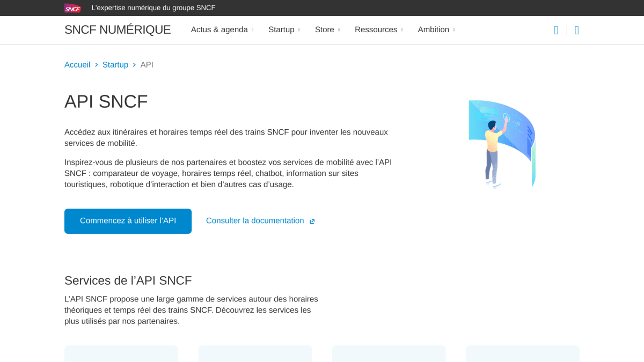This screenshot has width=644, height=362.
Task: Click the API SNCF page heading
Action: (x=106, y=101)
